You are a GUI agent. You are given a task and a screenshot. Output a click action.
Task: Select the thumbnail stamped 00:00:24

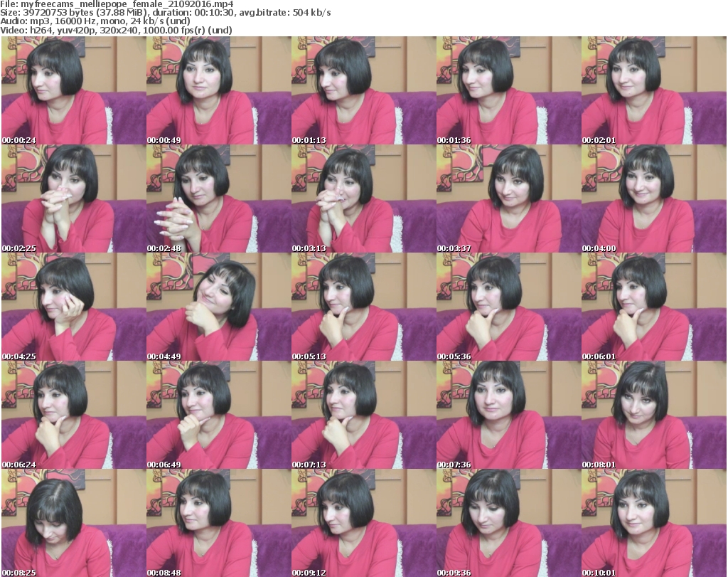pos(73,90)
